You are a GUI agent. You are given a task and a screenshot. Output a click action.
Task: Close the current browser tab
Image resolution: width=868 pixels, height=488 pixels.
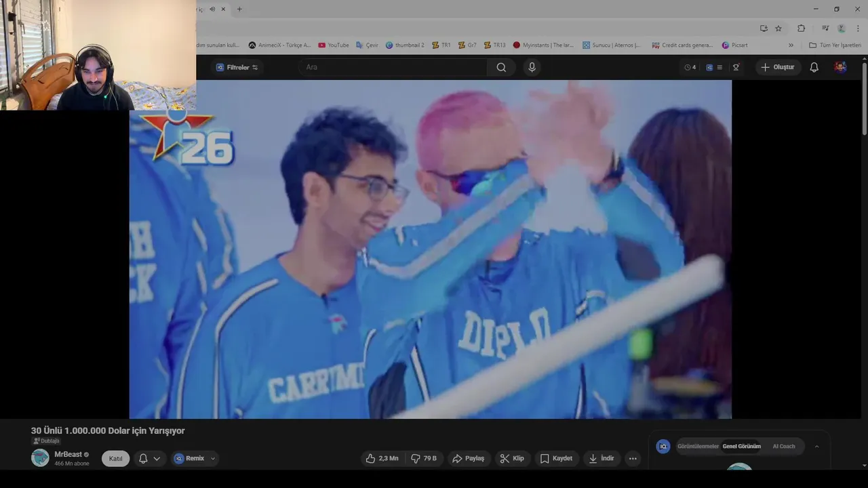[223, 9]
